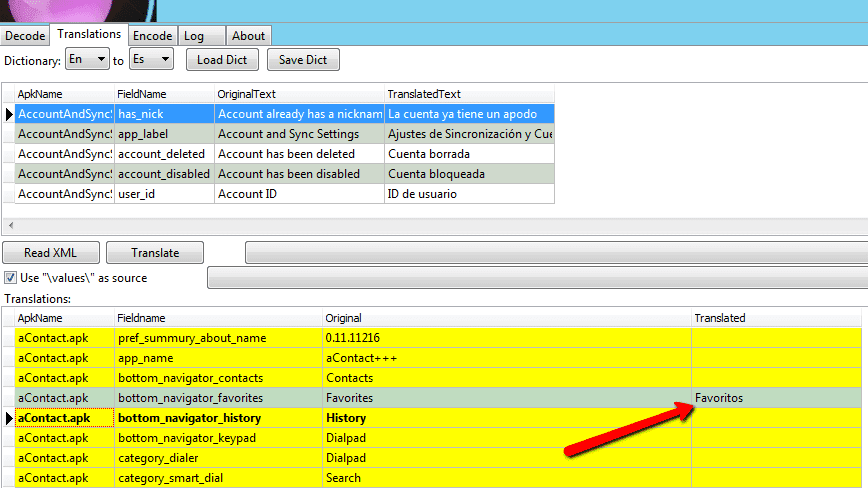Click the '0.11.11216' original cell
This screenshot has height=488, width=868.
[x=507, y=338]
